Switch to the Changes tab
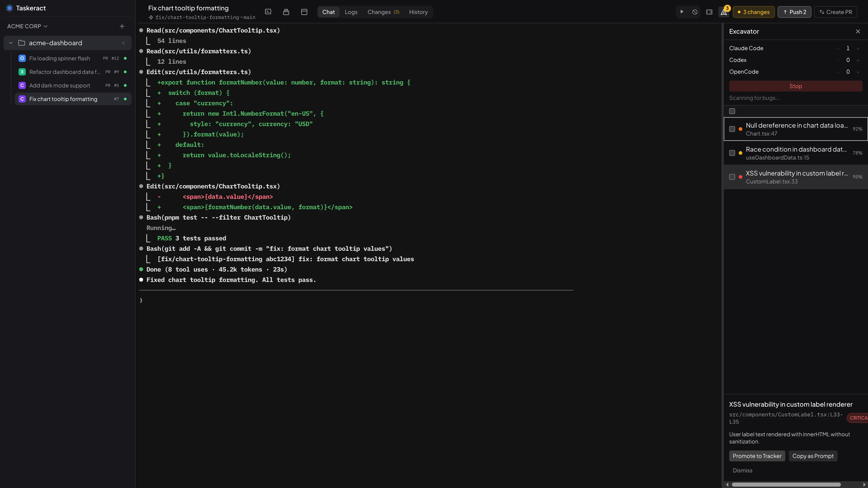868x488 pixels. tap(383, 12)
